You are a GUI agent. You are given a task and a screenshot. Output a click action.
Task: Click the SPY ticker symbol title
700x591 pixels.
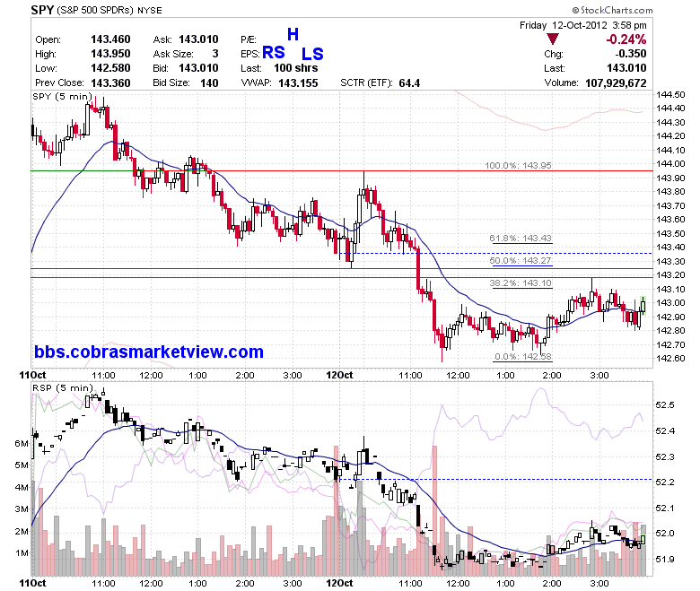pyautogui.click(x=42, y=10)
